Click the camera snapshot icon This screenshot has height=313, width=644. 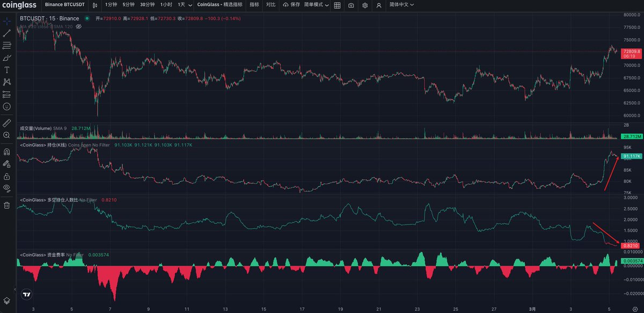tap(351, 5)
